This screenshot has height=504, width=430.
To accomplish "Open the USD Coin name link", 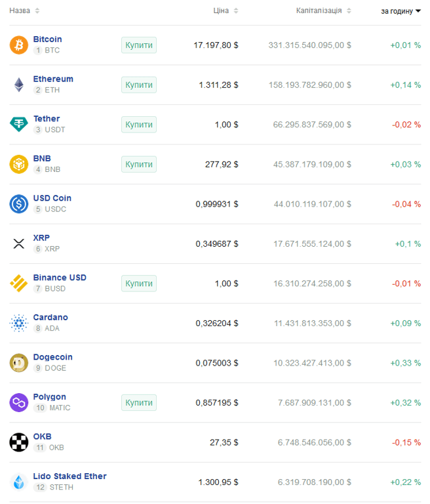I will (x=52, y=198).
